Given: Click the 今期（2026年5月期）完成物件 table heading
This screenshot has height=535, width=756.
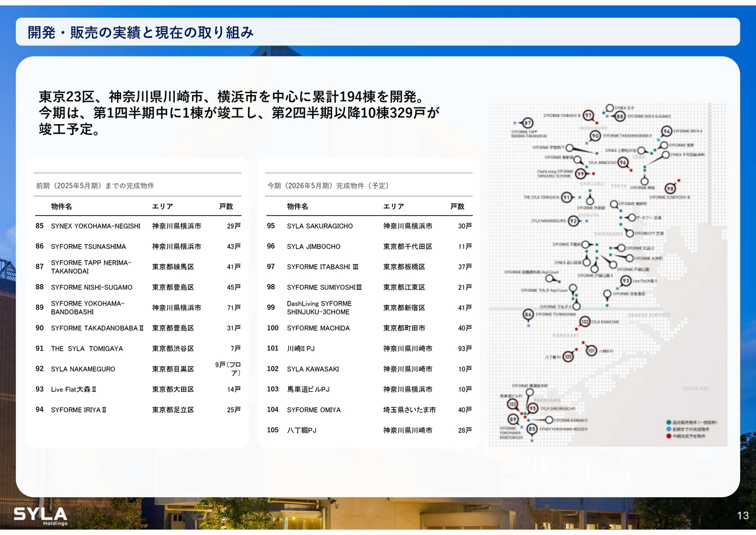Looking at the screenshot, I should tap(328, 186).
